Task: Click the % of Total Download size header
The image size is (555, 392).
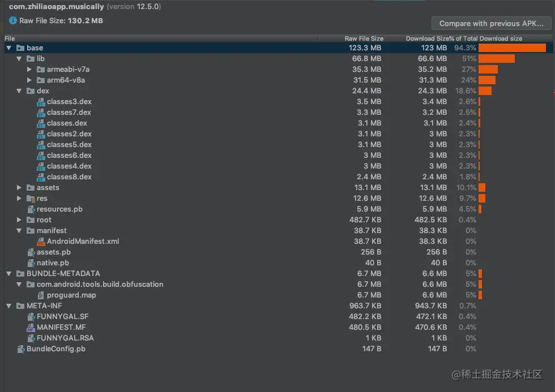Action: [x=486, y=38]
